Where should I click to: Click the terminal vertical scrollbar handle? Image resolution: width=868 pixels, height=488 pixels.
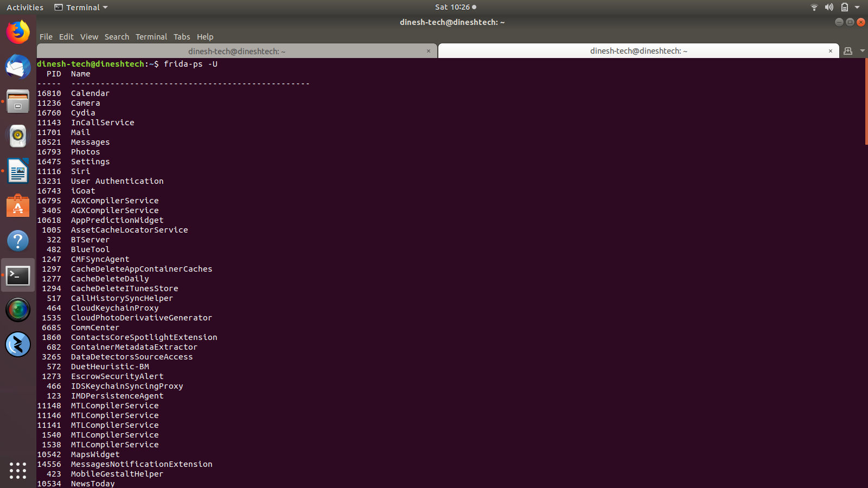(x=866, y=102)
